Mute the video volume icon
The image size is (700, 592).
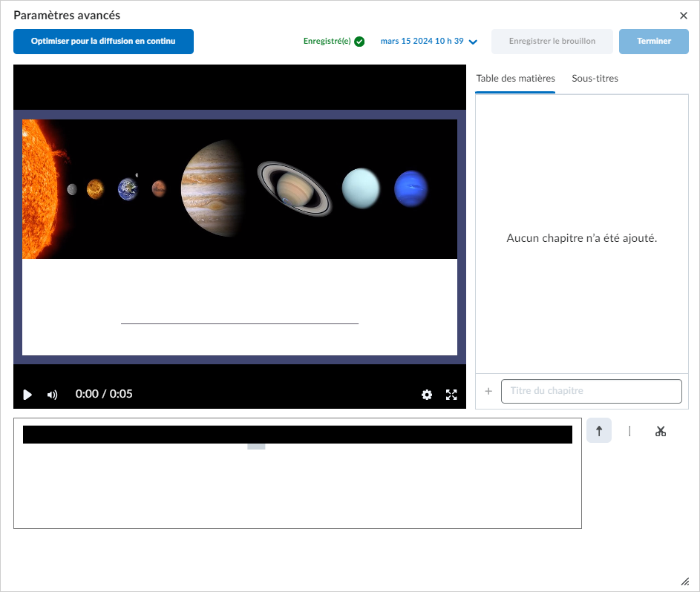point(52,395)
